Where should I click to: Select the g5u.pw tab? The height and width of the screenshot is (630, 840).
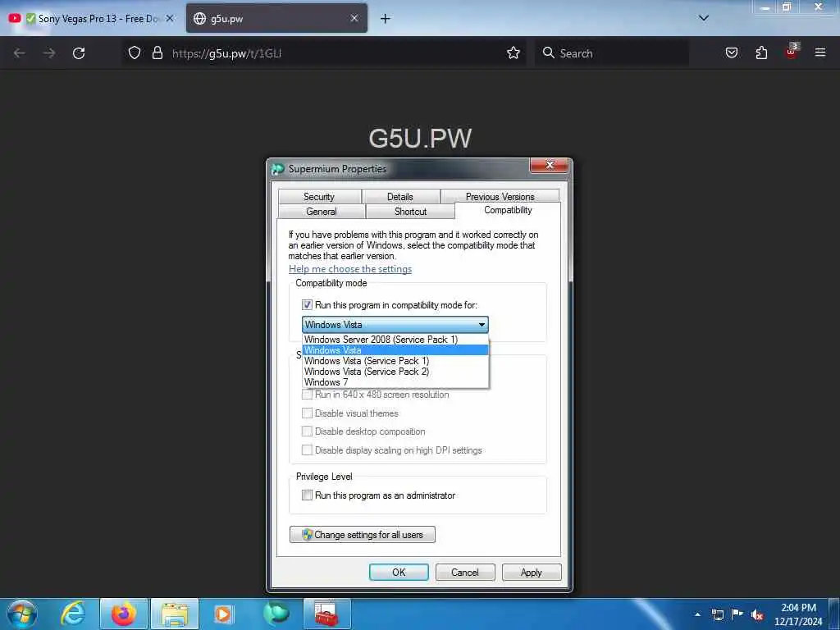(x=276, y=18)
